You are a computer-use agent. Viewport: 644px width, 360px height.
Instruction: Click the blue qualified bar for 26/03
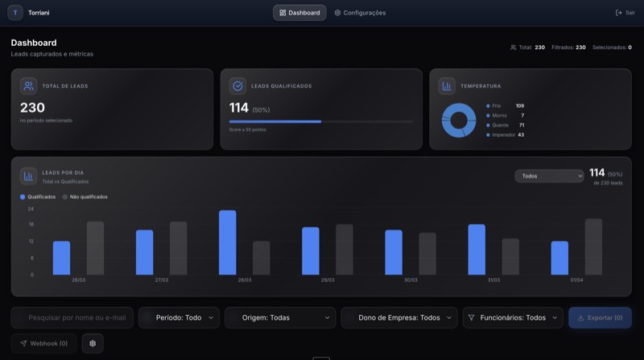[x=62, y=258]
